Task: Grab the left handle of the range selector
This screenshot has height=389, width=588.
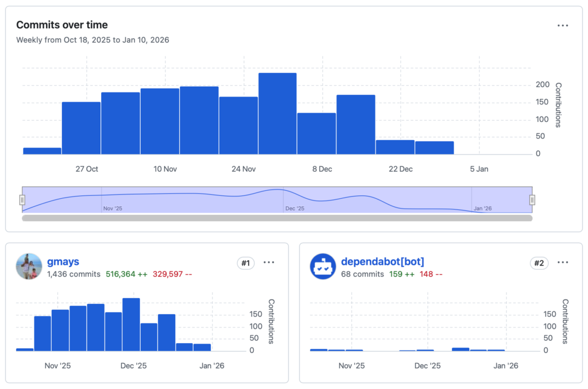Action: tap(22, 200)
